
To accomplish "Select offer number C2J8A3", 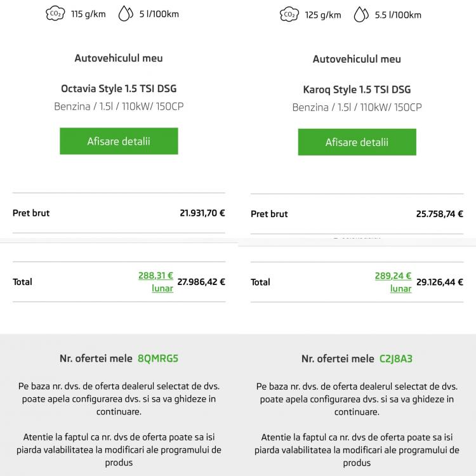I will tap(396, 359).
